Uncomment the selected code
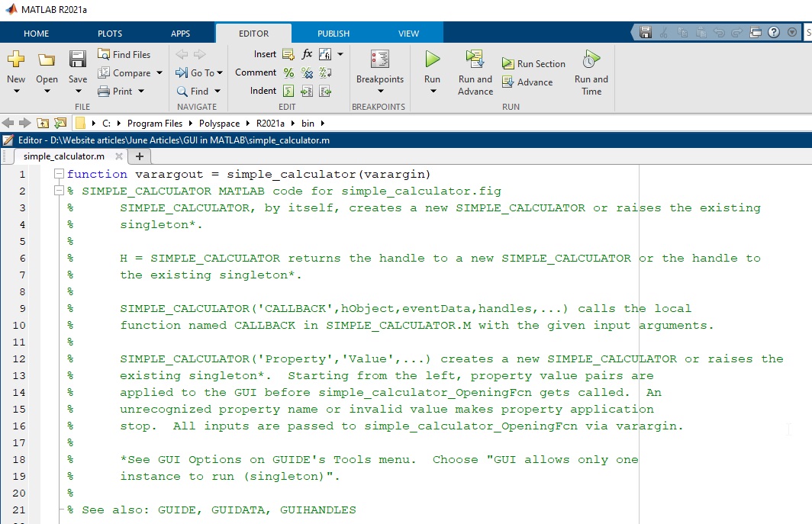 pos(308,72)
